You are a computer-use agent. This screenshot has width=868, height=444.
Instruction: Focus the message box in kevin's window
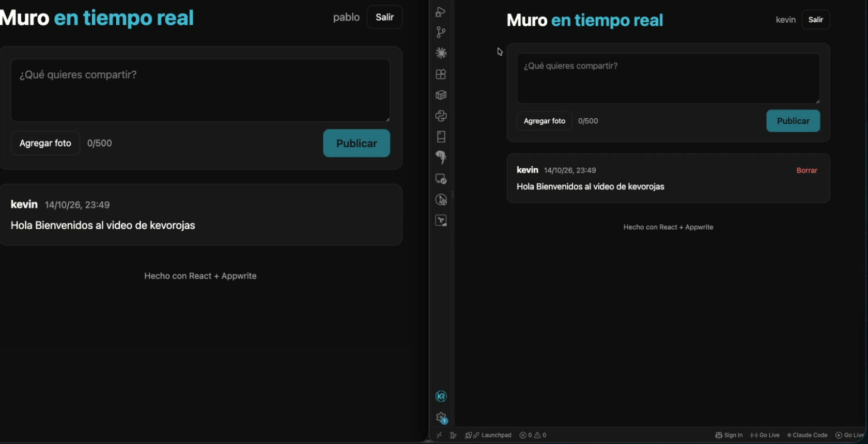coord(669,78)
